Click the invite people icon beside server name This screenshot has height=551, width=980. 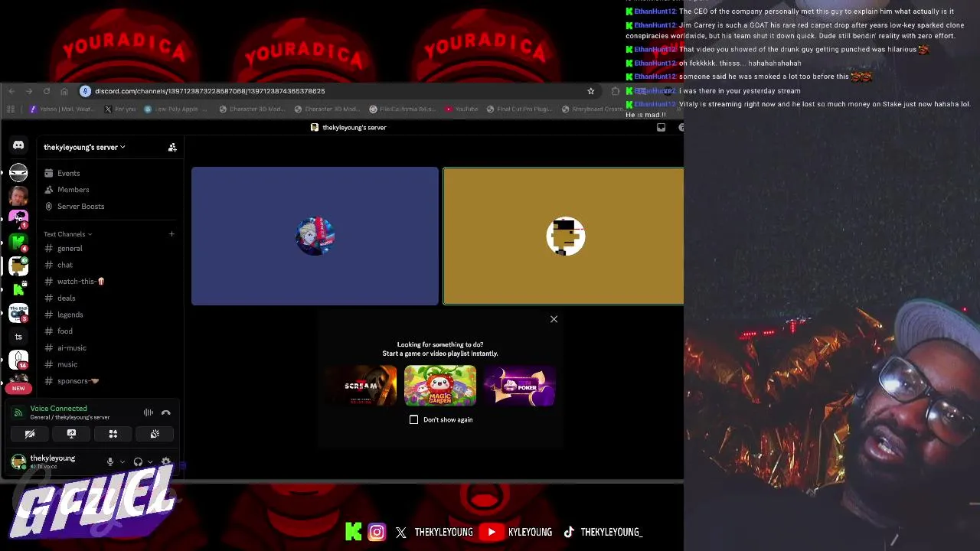click(172, 147)
